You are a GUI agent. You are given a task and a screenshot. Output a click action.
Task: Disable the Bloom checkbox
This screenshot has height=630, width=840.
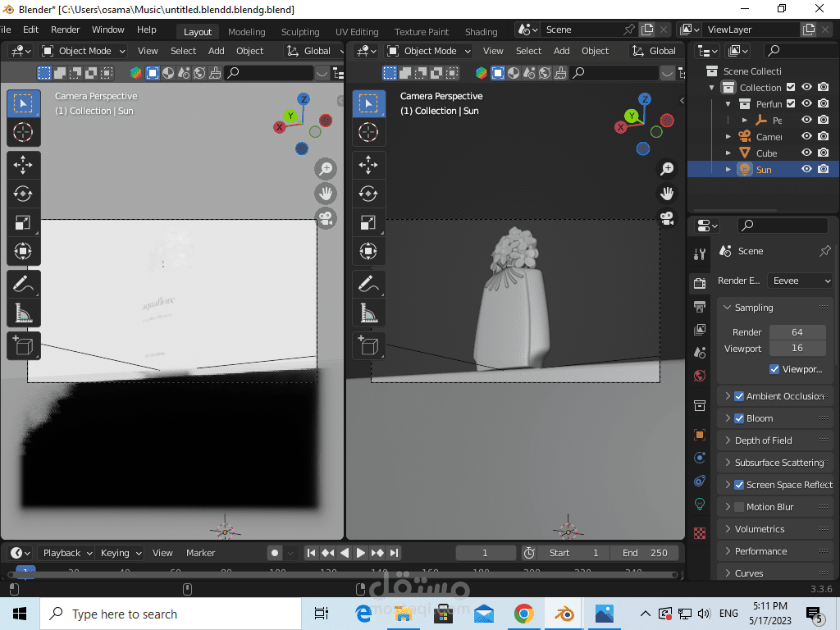tap(739, 418)
